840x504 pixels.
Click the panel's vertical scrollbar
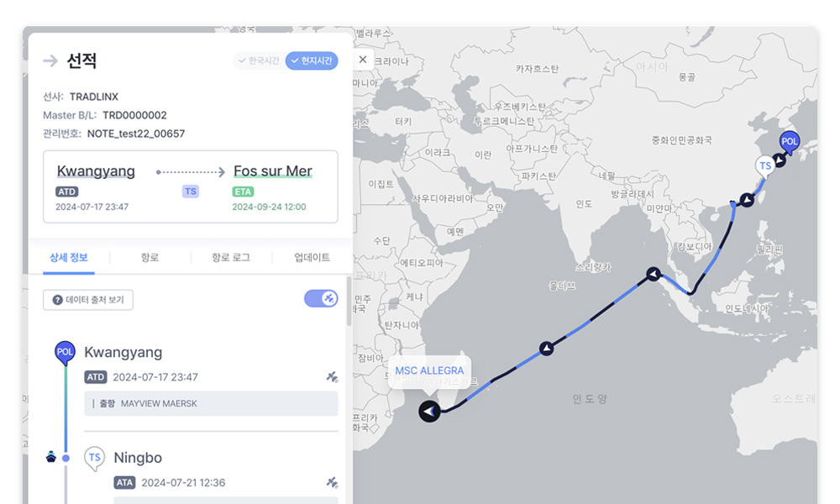click(x=349, y=302)
